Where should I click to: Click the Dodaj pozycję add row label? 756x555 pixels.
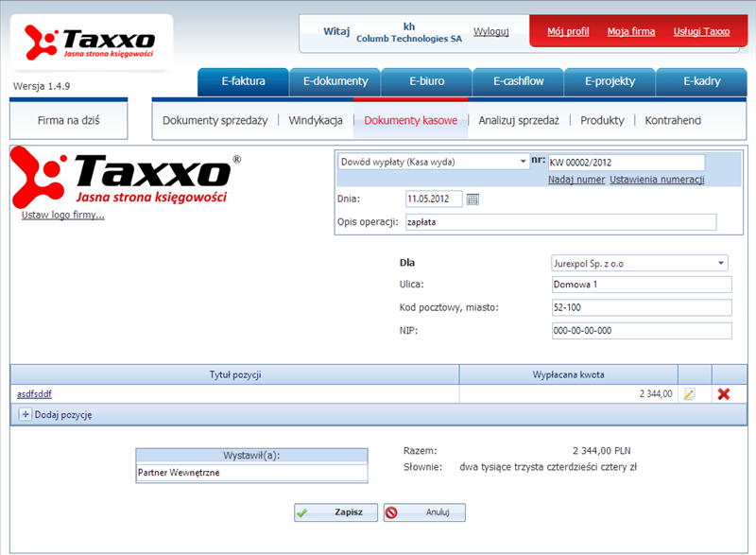click(63, 415)
